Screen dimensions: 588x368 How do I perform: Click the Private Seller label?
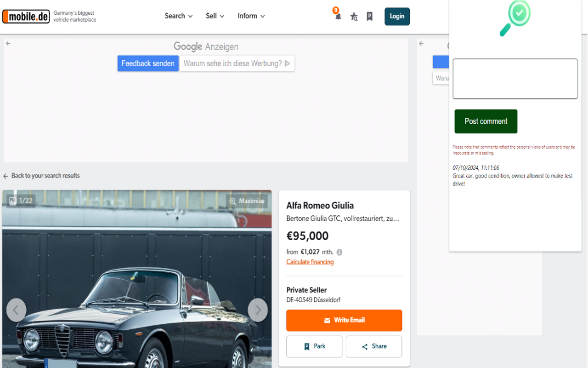306,290
